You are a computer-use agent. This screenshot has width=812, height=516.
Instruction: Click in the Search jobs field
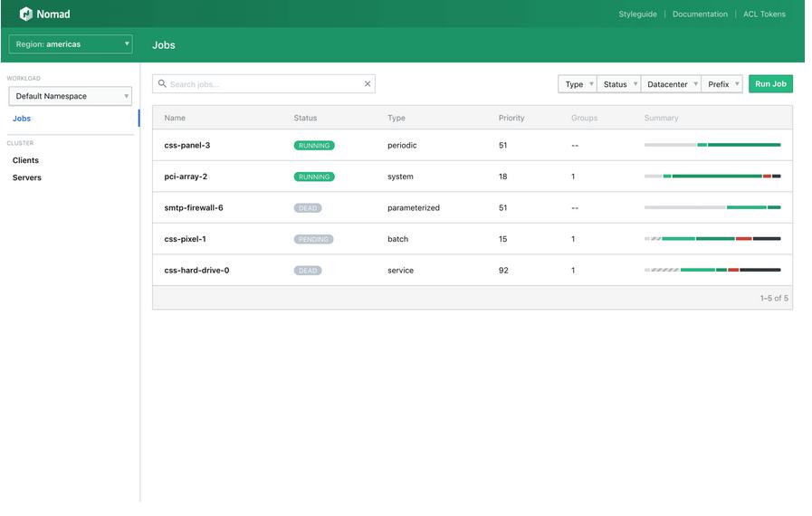point(263,84)
